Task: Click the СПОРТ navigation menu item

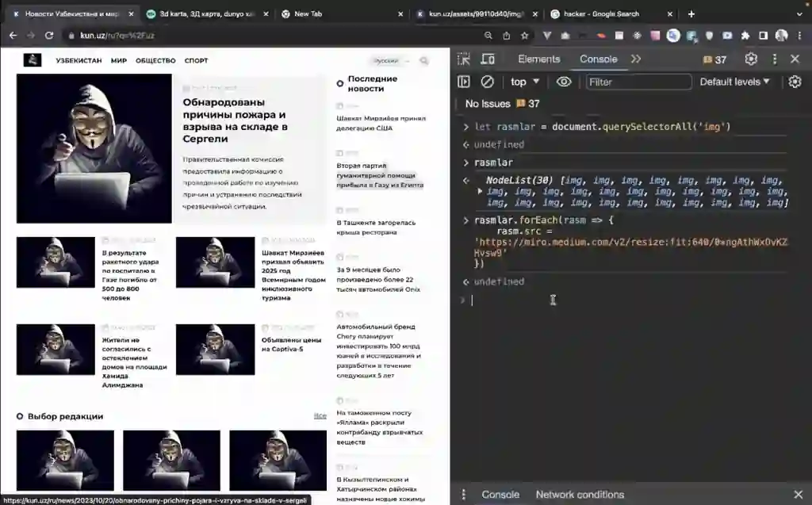Action: point(196,60)
